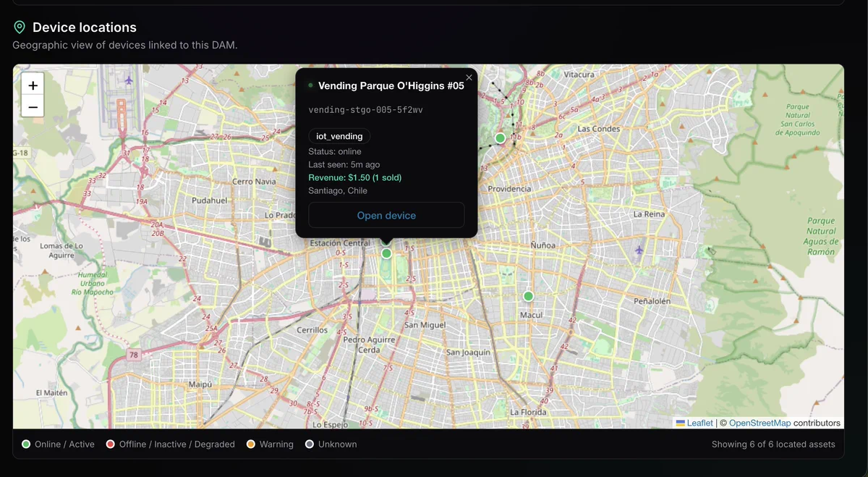
Task: Click the Offline / Inactive / Degraded legend dot
Action: pyautogui.click(x=111, y=444)
